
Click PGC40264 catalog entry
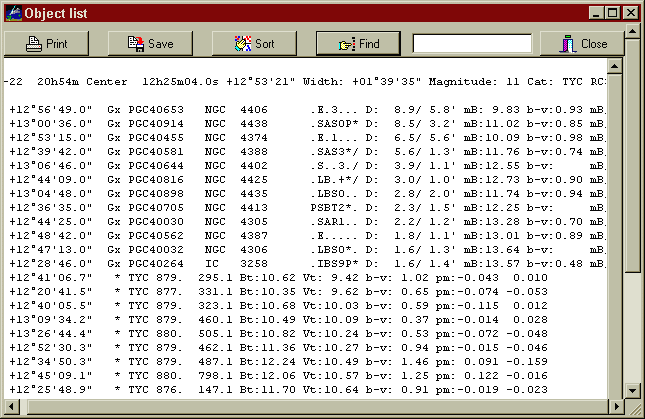tap(156, 264)
